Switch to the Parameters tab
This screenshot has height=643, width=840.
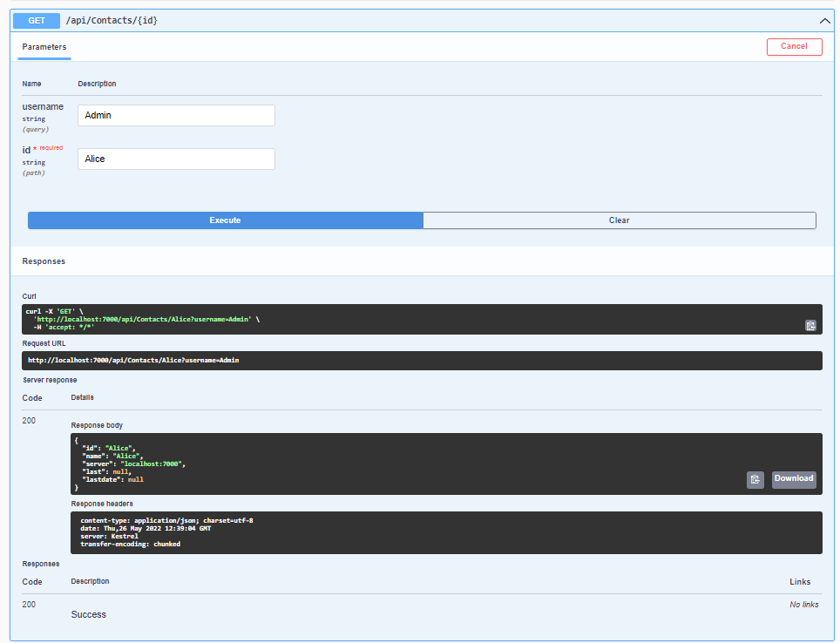point(44,47)
